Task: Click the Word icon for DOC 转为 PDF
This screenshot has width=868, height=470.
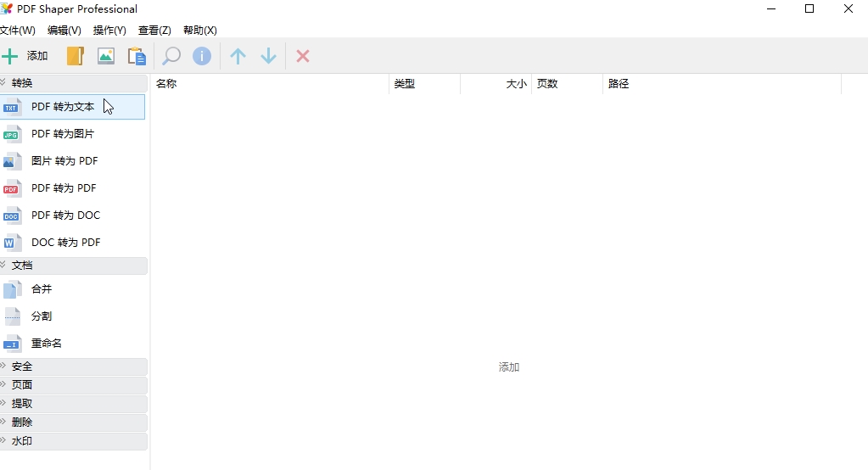Action: [12, 242]
